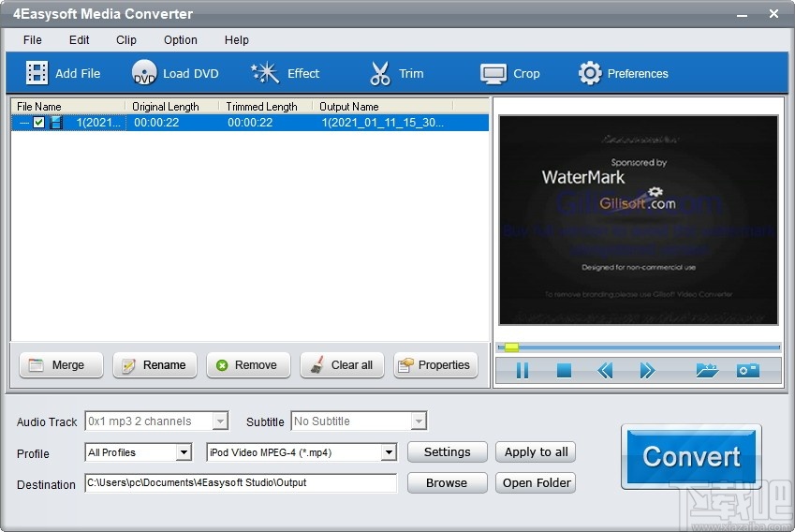Pause the preview playback

coord(523,370)
